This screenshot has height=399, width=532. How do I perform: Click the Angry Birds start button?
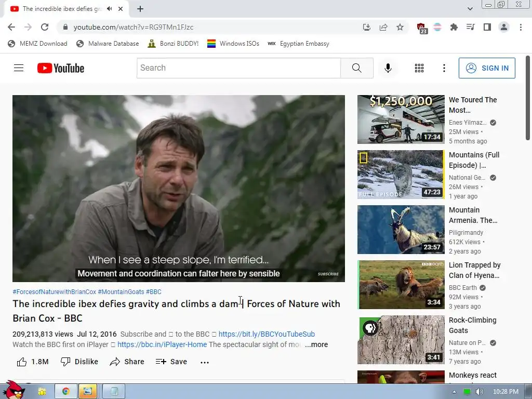[x=14, y=390]
